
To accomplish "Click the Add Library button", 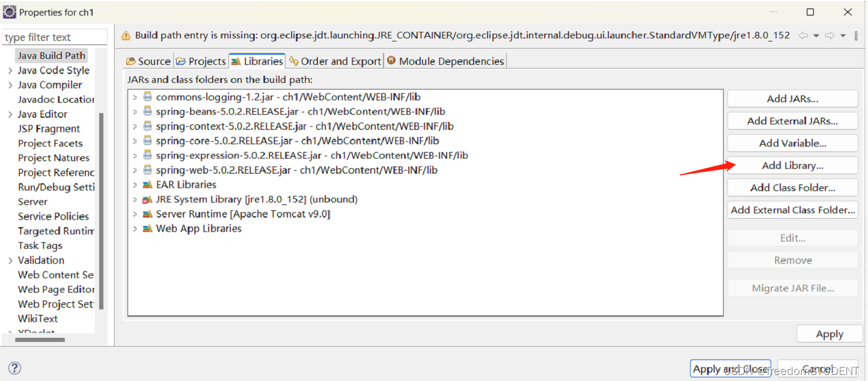I will click(792, 165).
